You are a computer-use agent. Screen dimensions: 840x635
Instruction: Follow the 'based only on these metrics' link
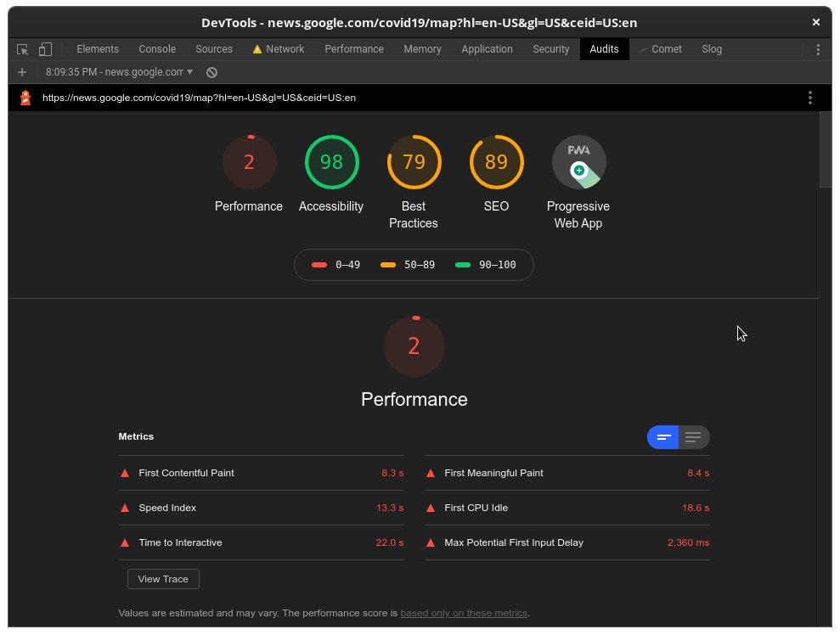point(464,613)
